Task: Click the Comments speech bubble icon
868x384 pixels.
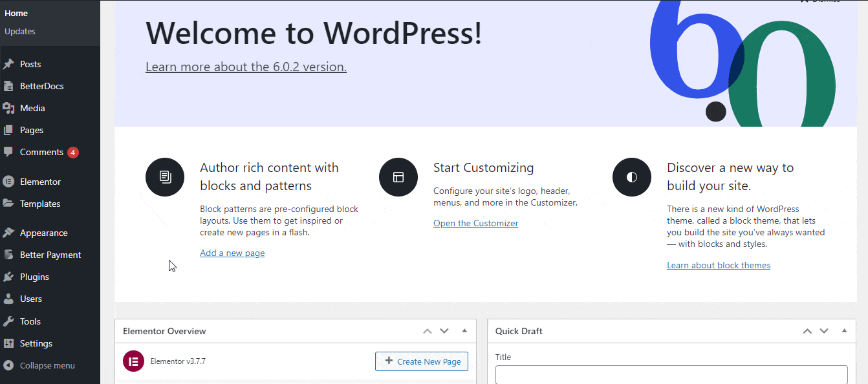Action: [x=8, y=152]
